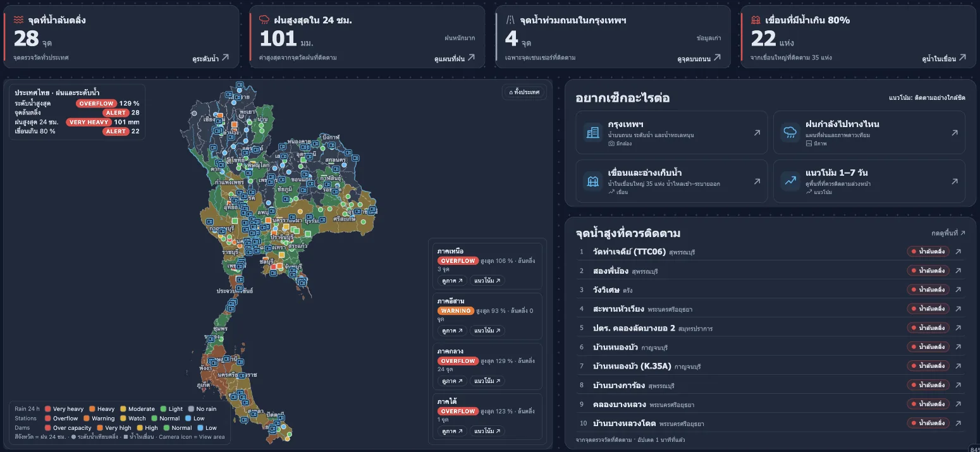Click the ภูเก็ต province label on map

point(203,384)
